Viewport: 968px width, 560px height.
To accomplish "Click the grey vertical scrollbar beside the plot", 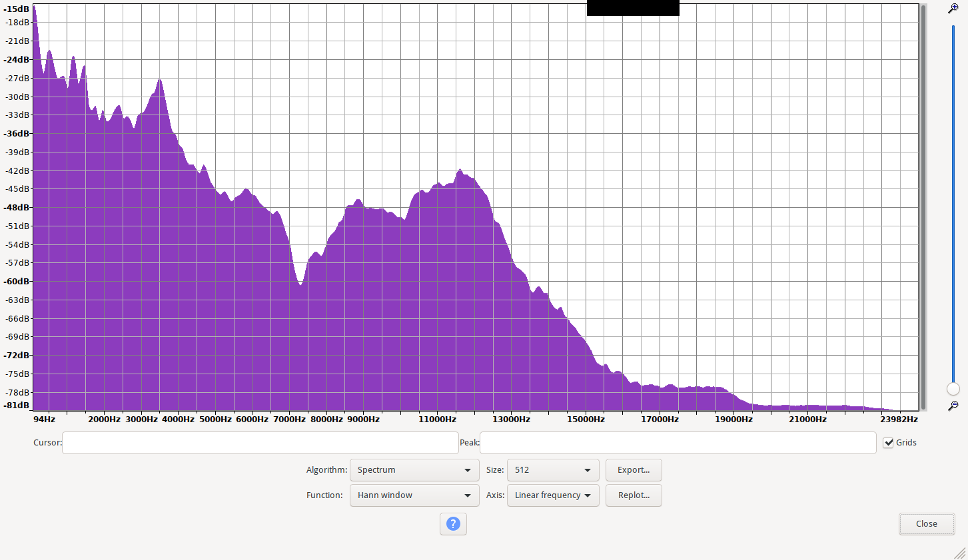I will click(x=923, y=207).
